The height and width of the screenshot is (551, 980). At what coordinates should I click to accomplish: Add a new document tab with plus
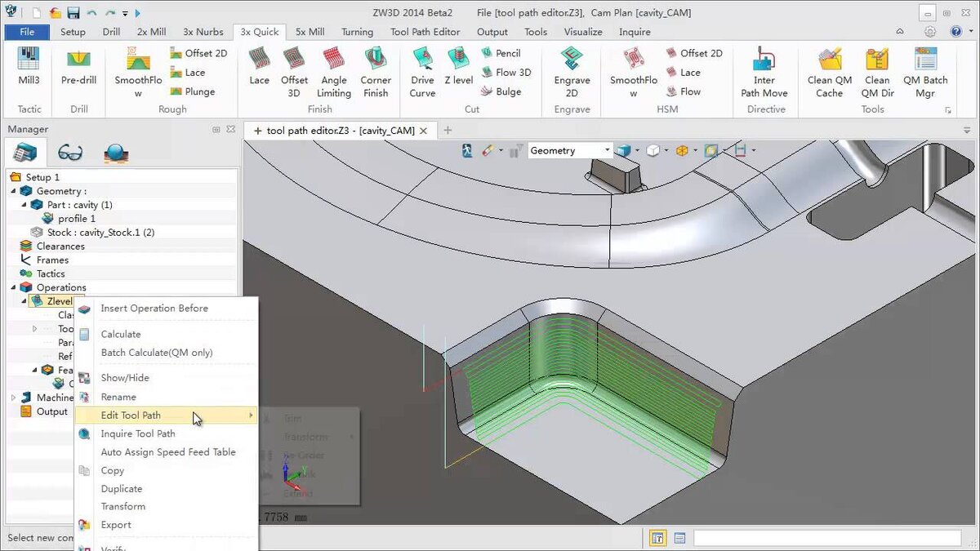click(x=448, y=131)
